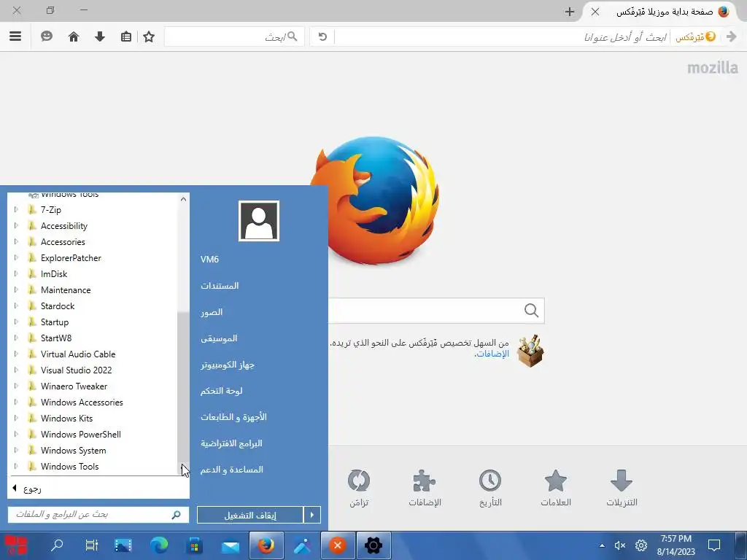Expand the Accessories folder arrow

pyautogui.click(x=16, y=242)
